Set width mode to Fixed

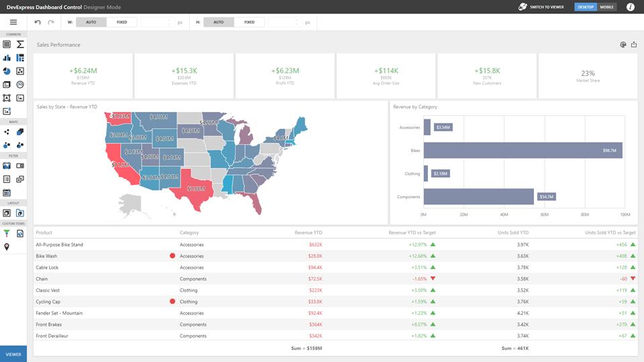click(x=121, y=22)
